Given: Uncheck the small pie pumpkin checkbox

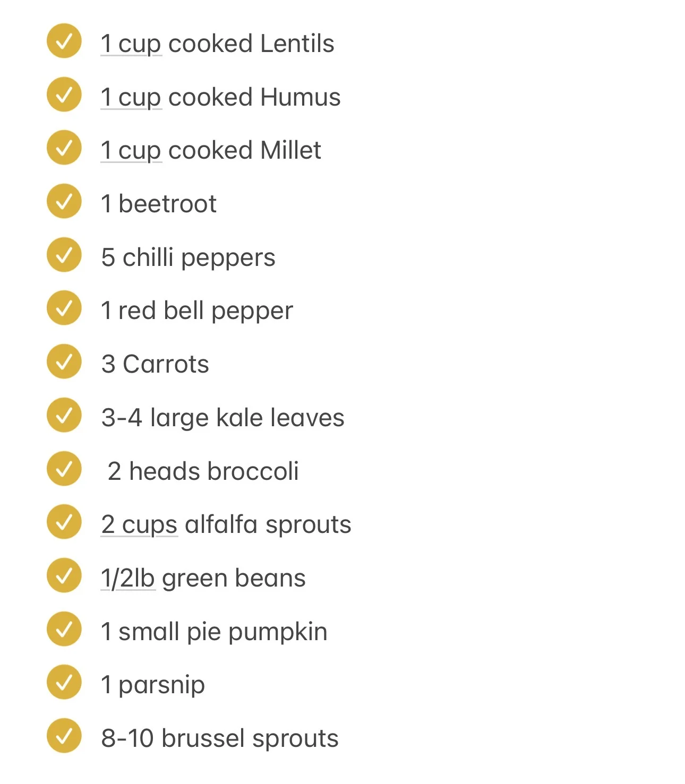Looking at the screenshot, I should 64,629.
